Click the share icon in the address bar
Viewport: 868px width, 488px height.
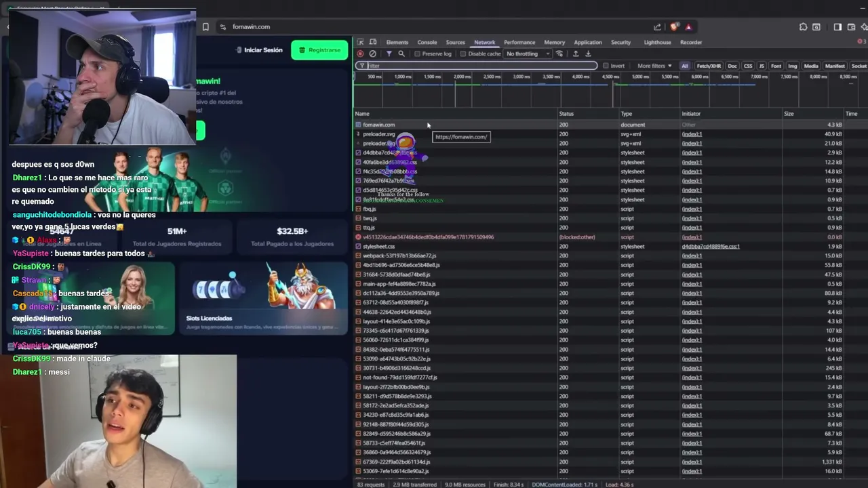[x=657, y=27]
